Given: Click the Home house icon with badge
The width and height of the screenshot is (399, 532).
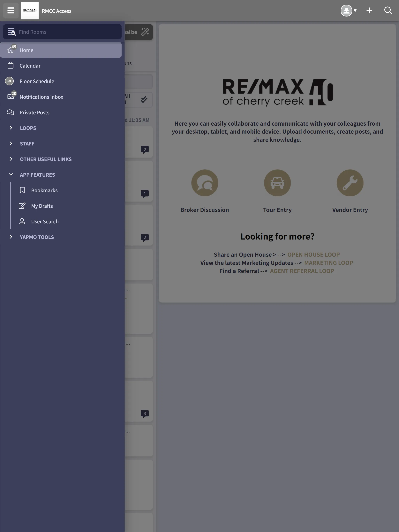Looking at the screenshot, I should click(x=11, y=50).
